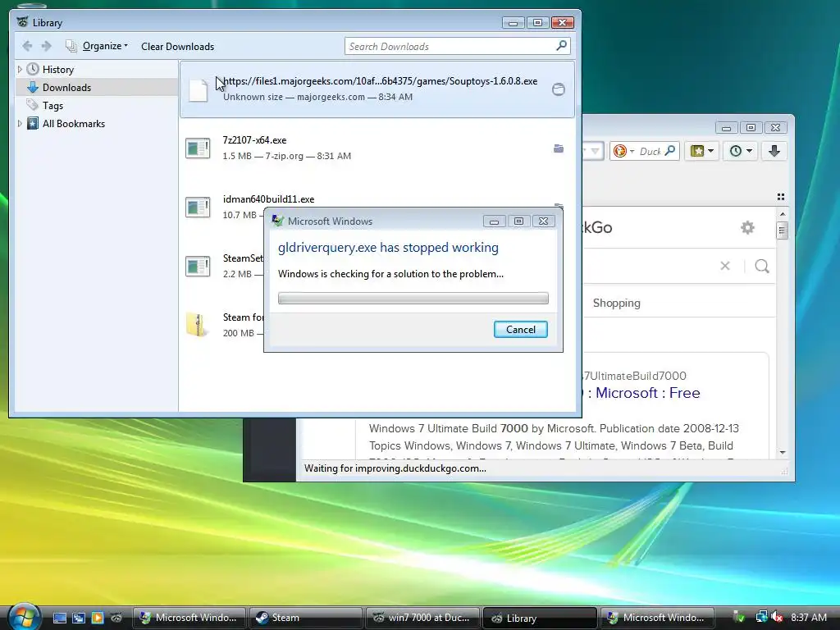Cancel the Souptoys-1.6.0.8.exe download

[558, 89]
